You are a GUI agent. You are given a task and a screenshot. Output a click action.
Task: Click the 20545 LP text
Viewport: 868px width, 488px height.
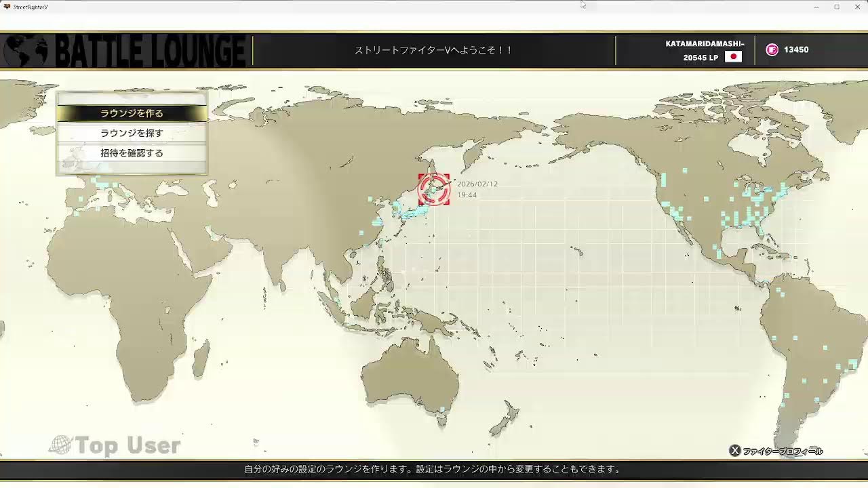tap(701, 58)
